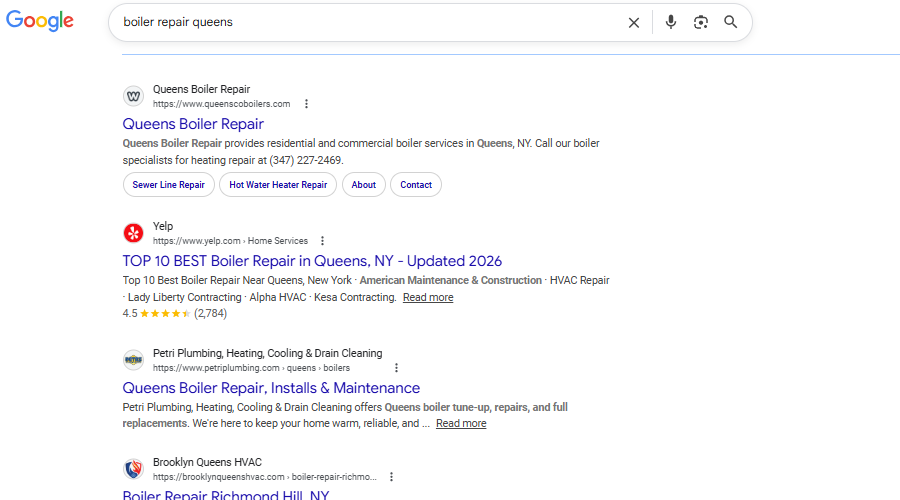
Task: Expand Read more under Yelp snippet
Action: point(428,297)
